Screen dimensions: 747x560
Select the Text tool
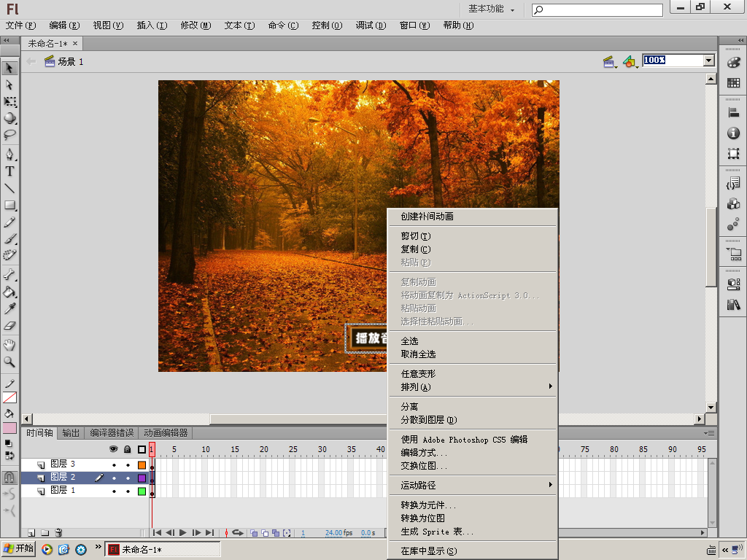(x=9, y=171)
